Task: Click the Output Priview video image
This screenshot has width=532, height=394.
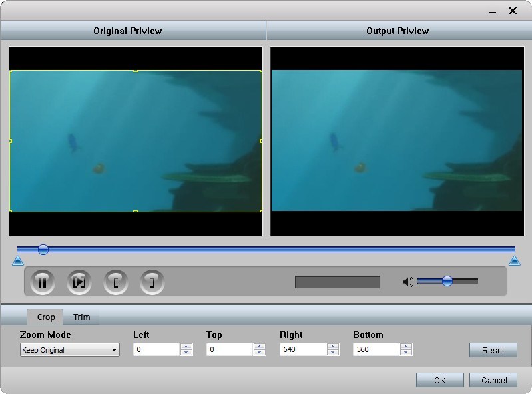Action: pos(397,140)
